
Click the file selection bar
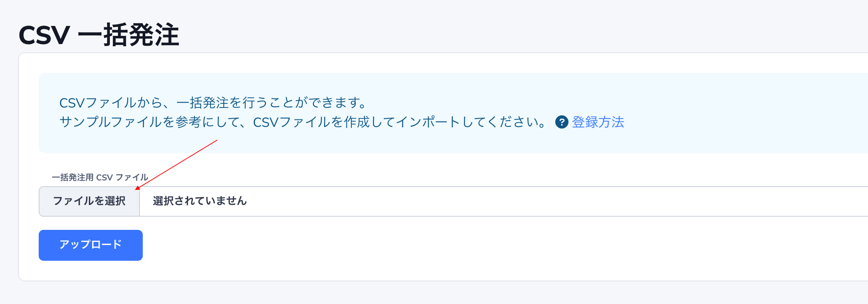(x=288, y=201)
